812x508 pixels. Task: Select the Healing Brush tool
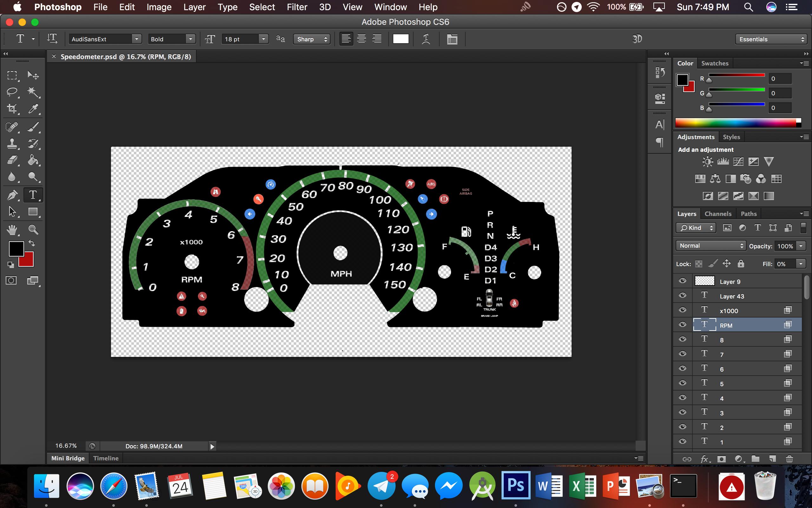click(12, 127)
